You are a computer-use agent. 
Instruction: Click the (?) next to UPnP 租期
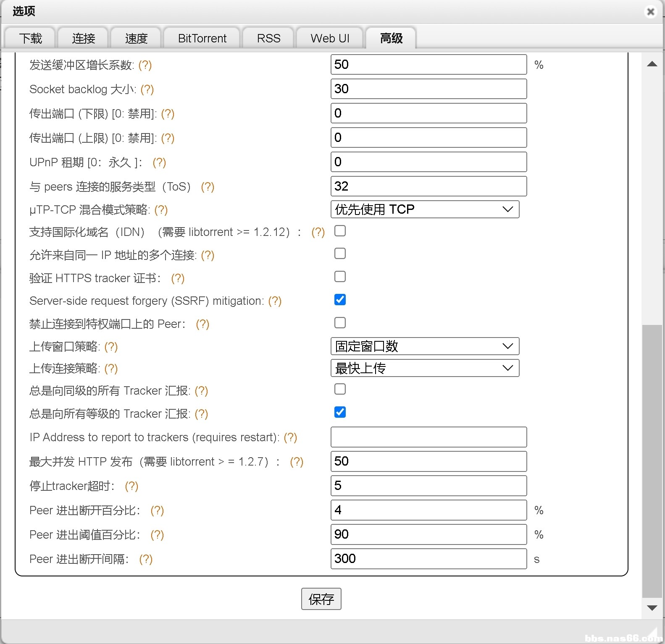click(x=159, y=162)
